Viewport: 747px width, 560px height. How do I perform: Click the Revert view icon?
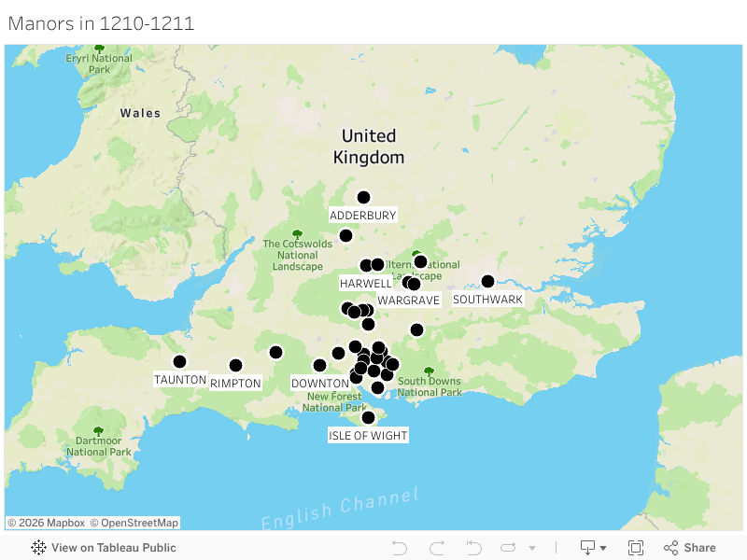click(473, 548)
